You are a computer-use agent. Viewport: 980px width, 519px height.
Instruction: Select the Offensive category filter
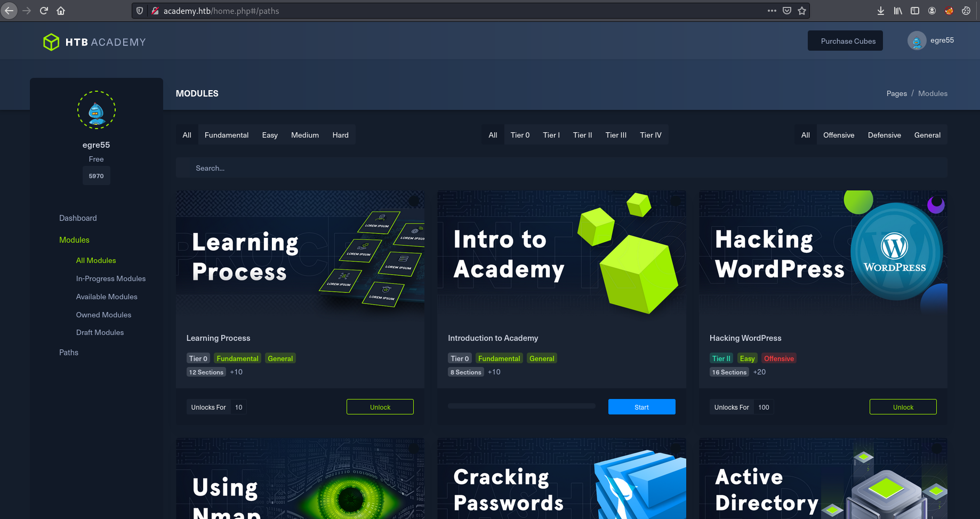point(838,135)
